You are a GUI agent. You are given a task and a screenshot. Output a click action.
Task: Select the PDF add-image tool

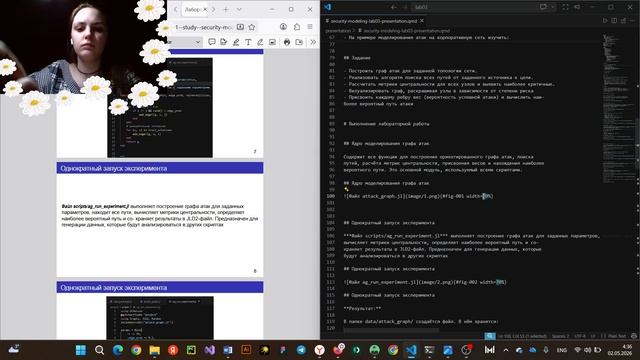pos(272,42)
